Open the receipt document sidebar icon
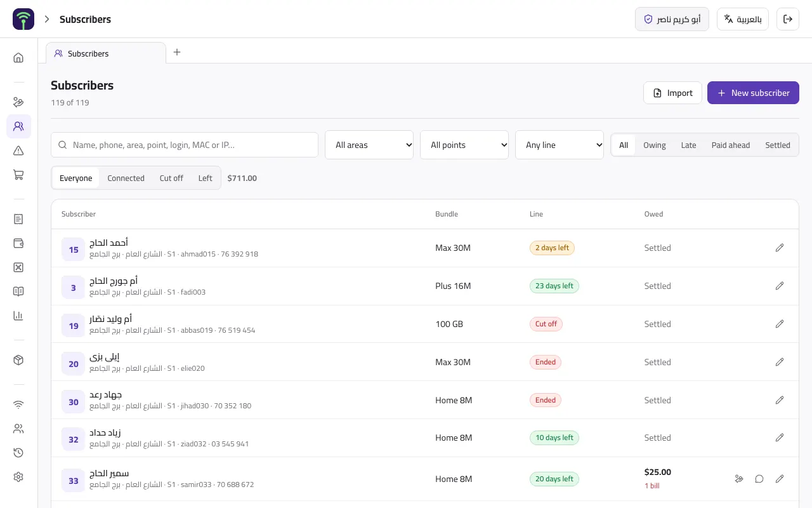Image resolution: width=812 pixels, height=508 pixels. [18, 219]
